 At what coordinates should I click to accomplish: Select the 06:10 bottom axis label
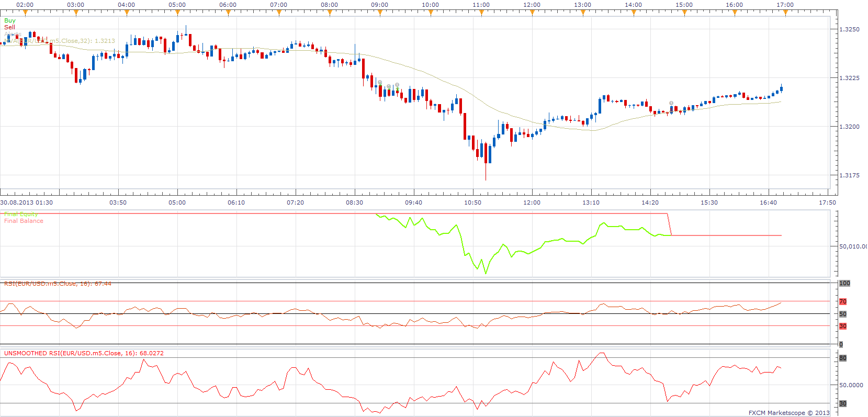click(236, 202)
